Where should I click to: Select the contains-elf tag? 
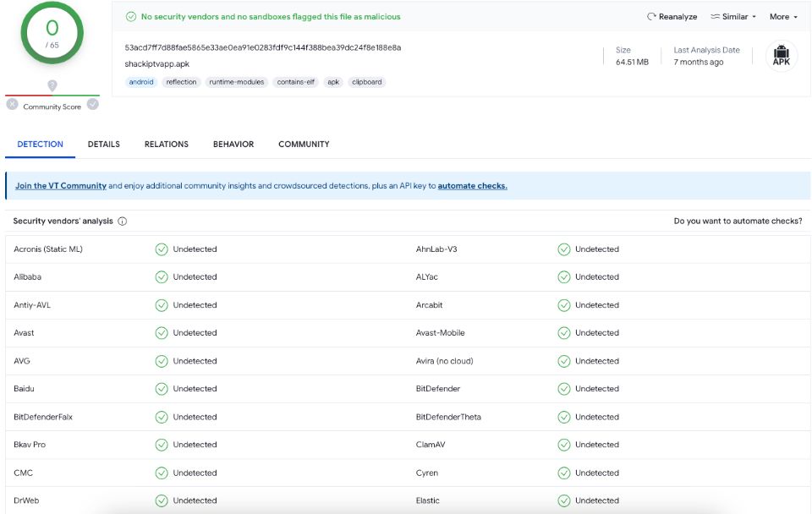[296, 82]
